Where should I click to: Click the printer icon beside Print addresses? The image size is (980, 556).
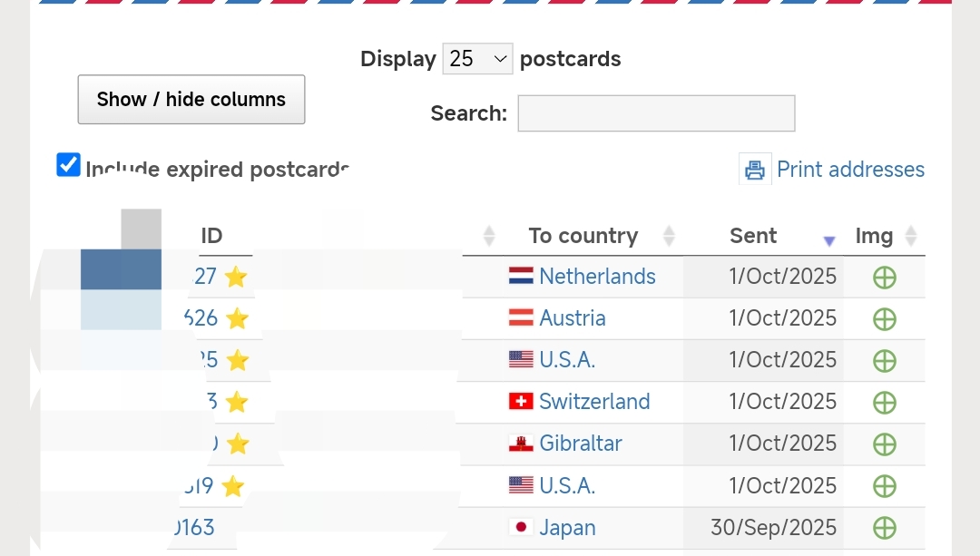754,170
